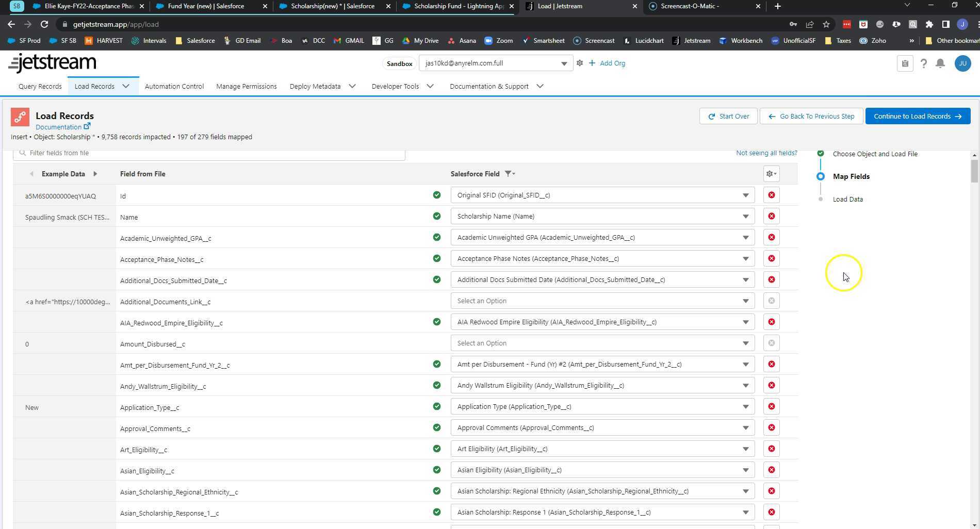Open Manage Permissions
The height and width of the screenshot is (529, 980).
click(247, 86)
